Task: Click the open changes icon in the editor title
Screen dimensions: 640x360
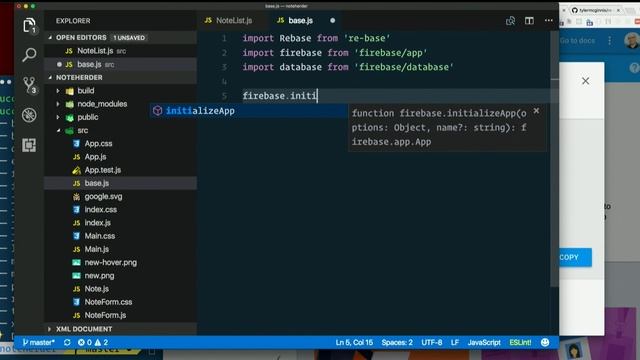Action: (510, 20)
